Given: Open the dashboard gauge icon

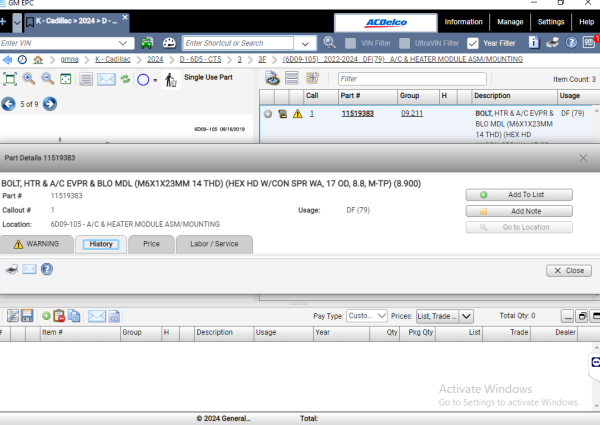Looking at the screenshot, I should point(169,43).
